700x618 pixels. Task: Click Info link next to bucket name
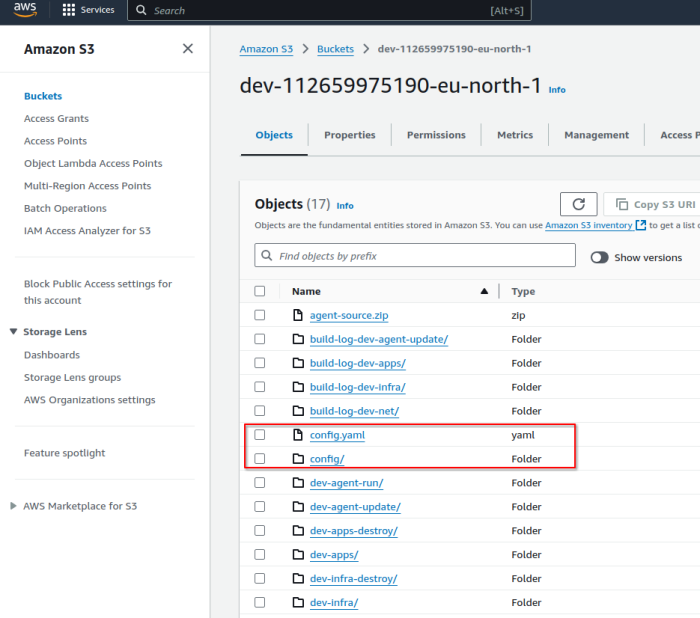(x=557, y=90)
